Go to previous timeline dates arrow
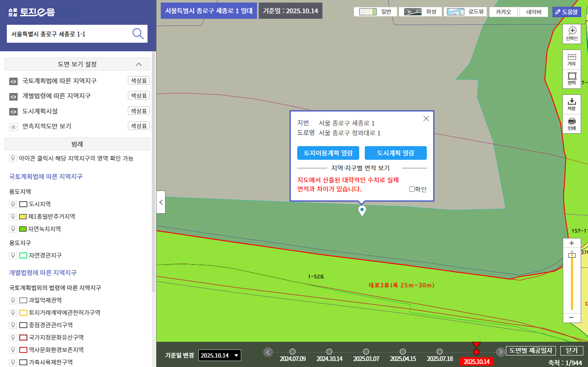 click(x=268, y=352)
